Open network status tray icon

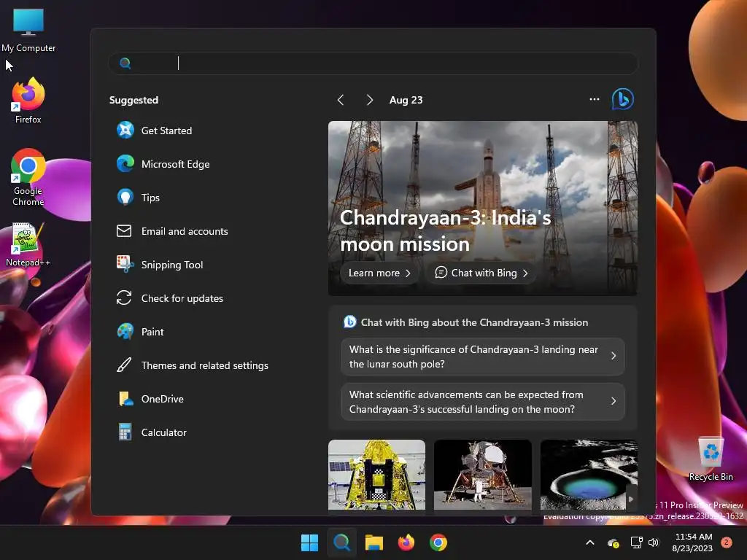[636, 542]
